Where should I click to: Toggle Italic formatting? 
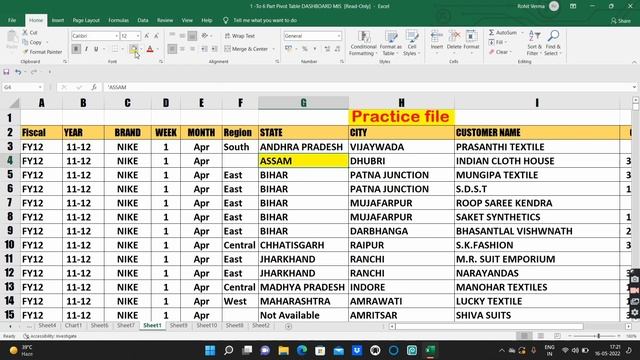click(86, 49)
